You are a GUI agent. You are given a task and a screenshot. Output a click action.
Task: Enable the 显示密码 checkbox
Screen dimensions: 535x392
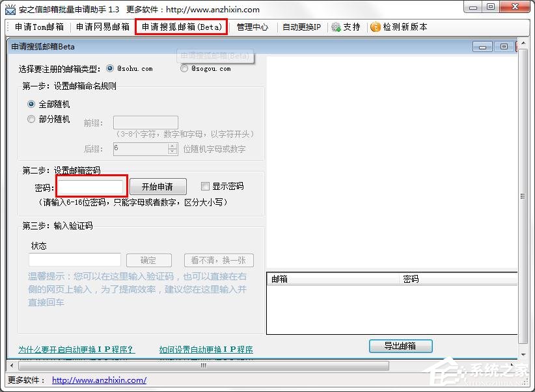click(205, 186)
